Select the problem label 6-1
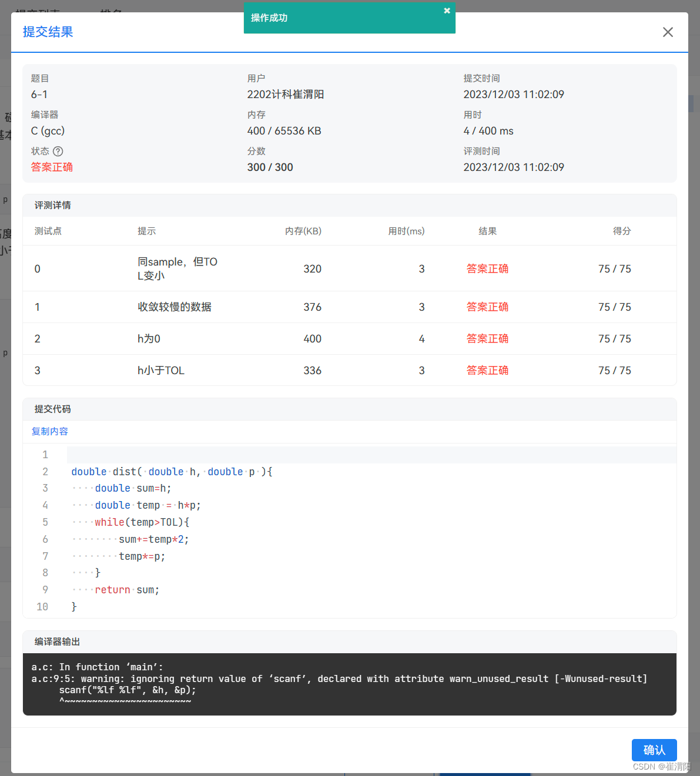The width and height of the screenshot is (700, 776). pyautogui.click(x=38, y=94)
